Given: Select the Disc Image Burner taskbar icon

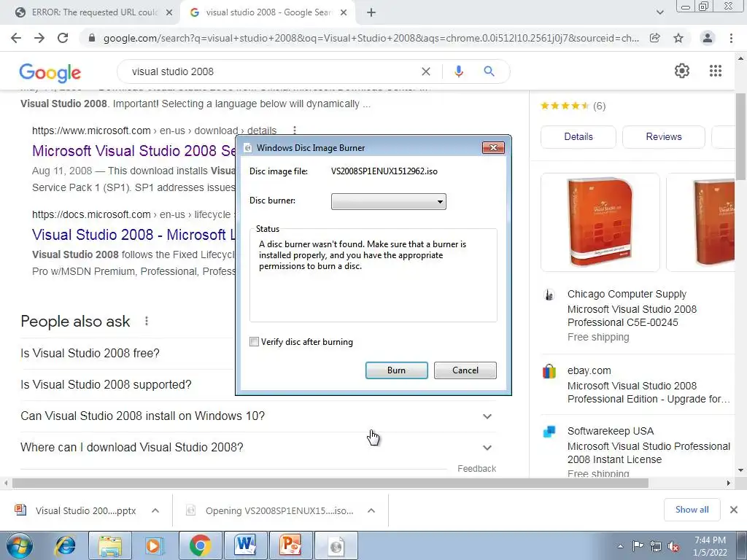Looking at the screenshot, I should (336, 545).
